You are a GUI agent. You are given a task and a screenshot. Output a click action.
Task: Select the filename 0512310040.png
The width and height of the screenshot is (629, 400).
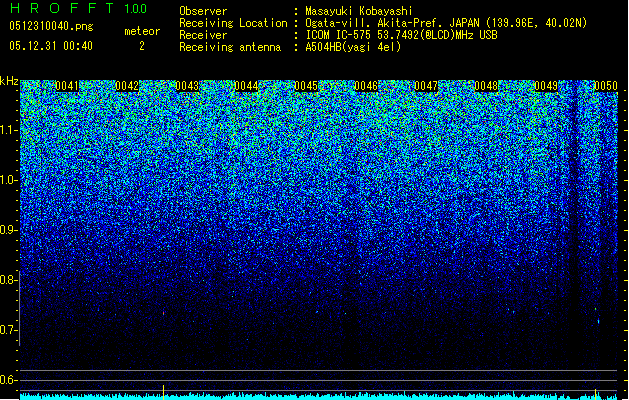51,27
